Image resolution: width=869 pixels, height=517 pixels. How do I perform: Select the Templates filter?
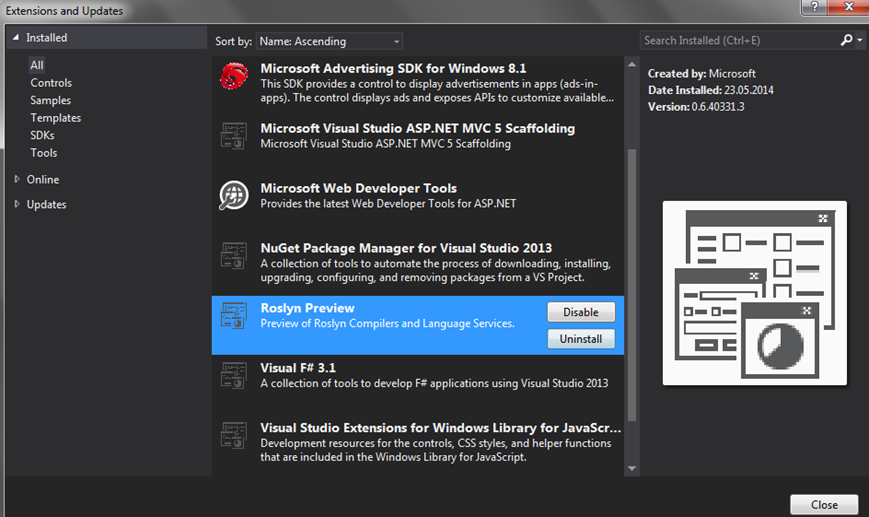[55, 117]
